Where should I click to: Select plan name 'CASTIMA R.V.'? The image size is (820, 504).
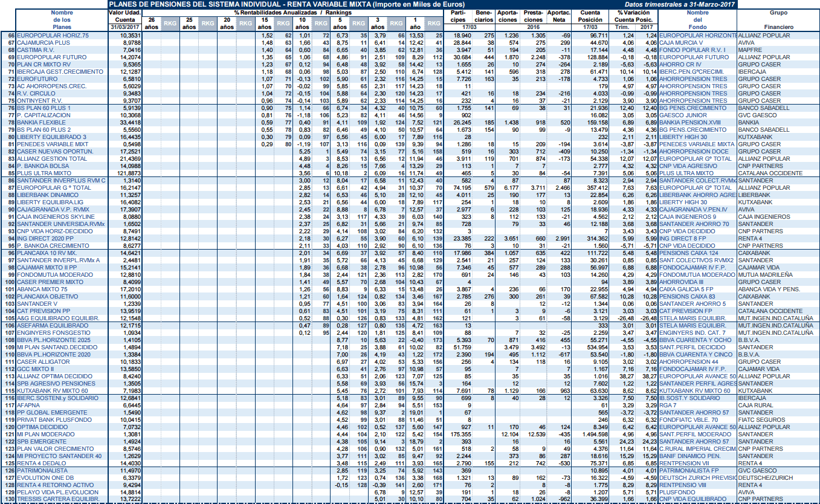pos(37,50)
